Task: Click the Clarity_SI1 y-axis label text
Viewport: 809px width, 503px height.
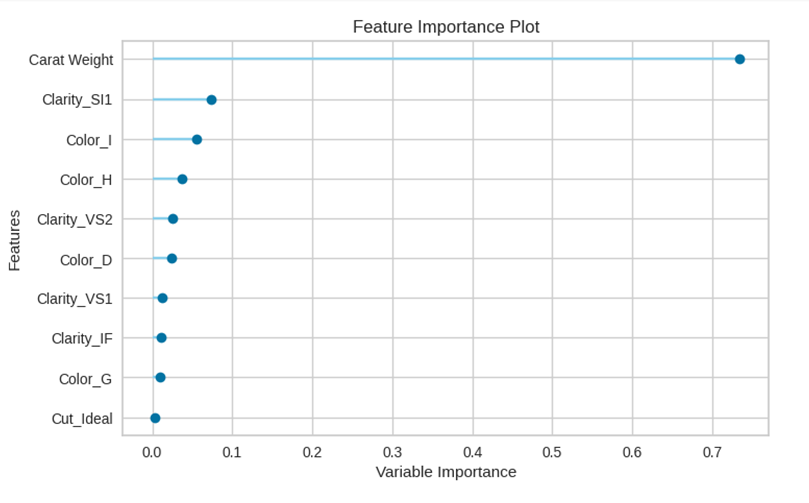Action: (77, 100)
